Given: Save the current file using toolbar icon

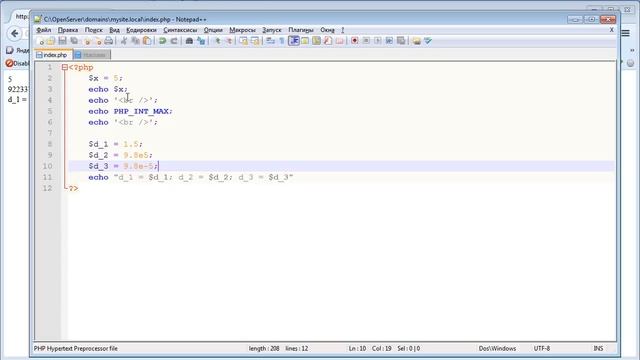Looking at the screenshot, I should click(62, 41).
